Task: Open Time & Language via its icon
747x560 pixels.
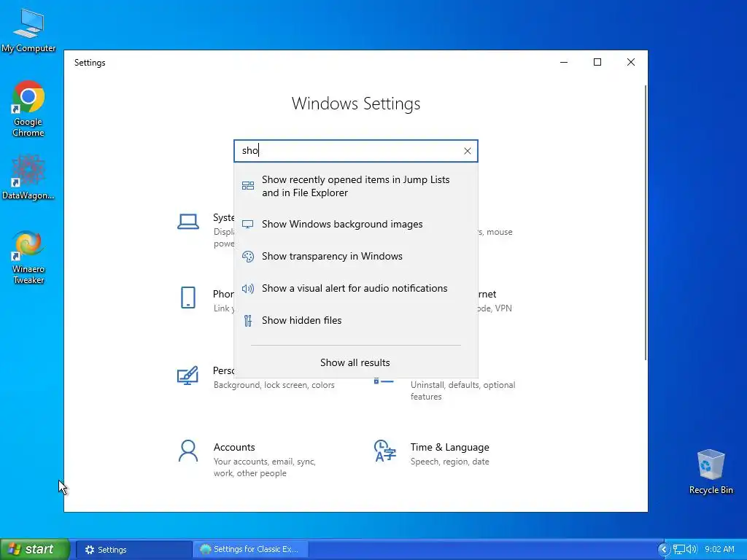Action: [x=385, y=451]
